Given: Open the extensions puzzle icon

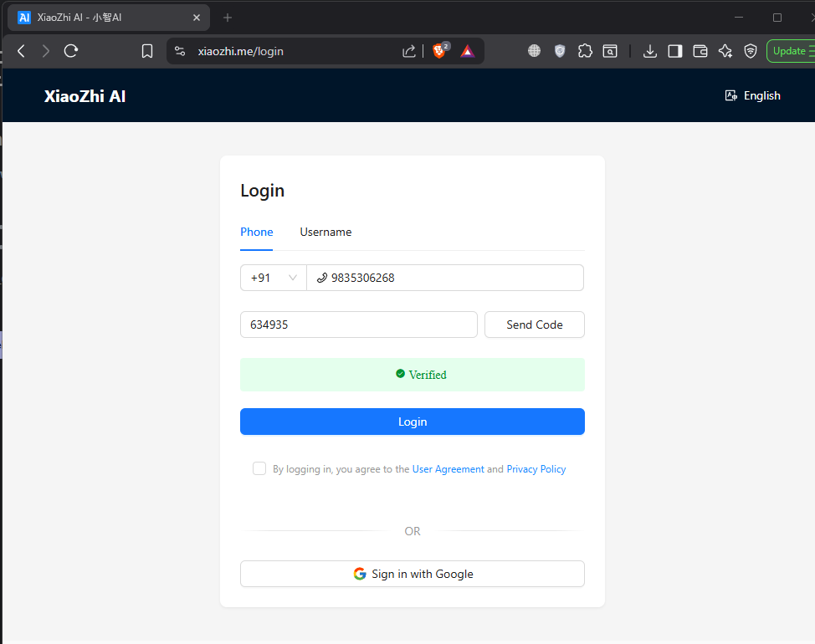Looking at the screenshot, I should tap(585, 51).
